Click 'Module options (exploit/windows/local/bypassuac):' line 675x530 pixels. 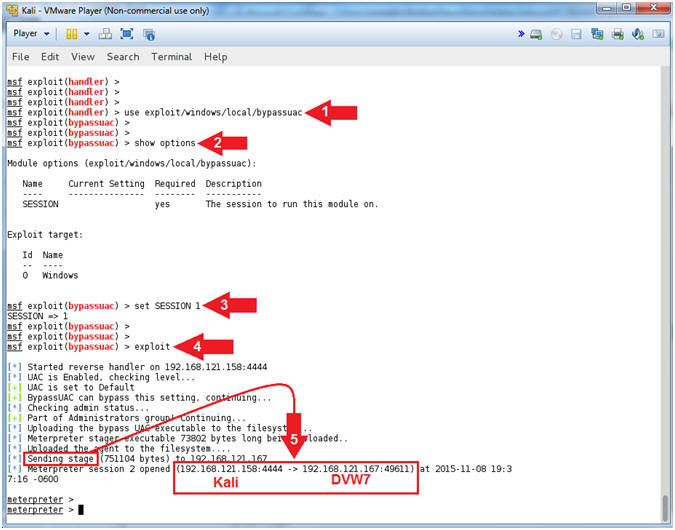[x=132, y=164]
